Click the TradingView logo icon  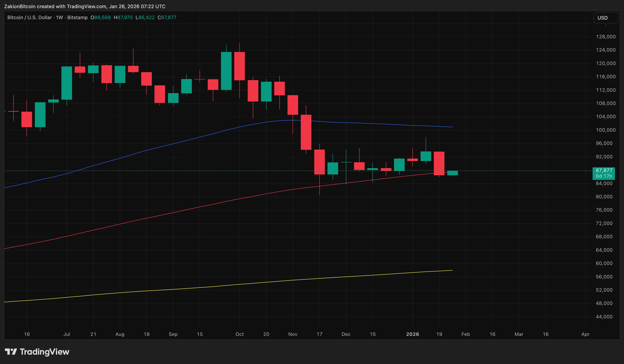point(11,351)
